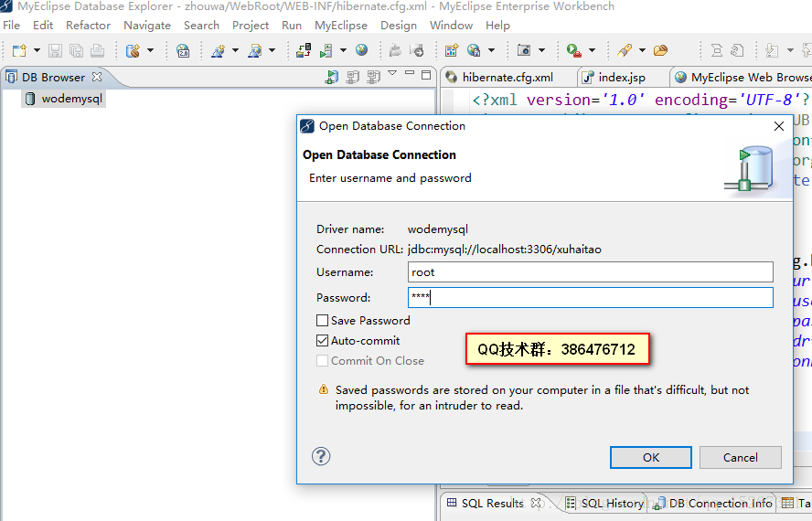Click the blue cone with sparkle icon

tap(218, 50)
